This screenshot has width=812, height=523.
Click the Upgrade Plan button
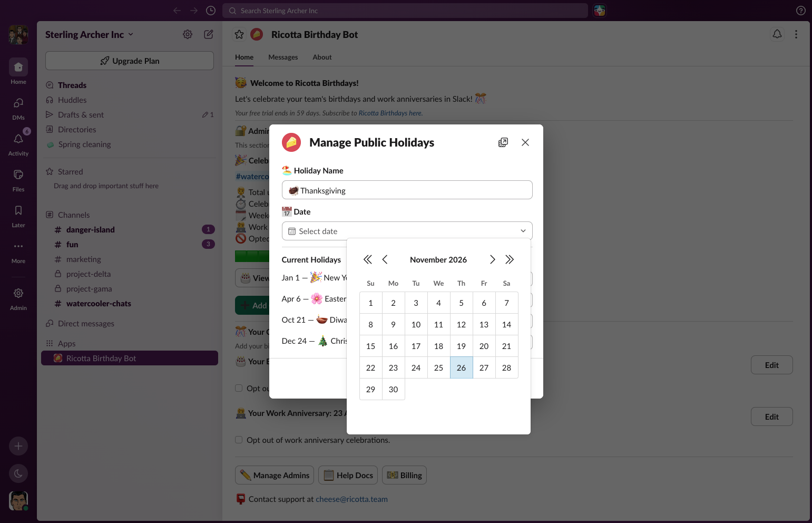[x=130, y=61]
